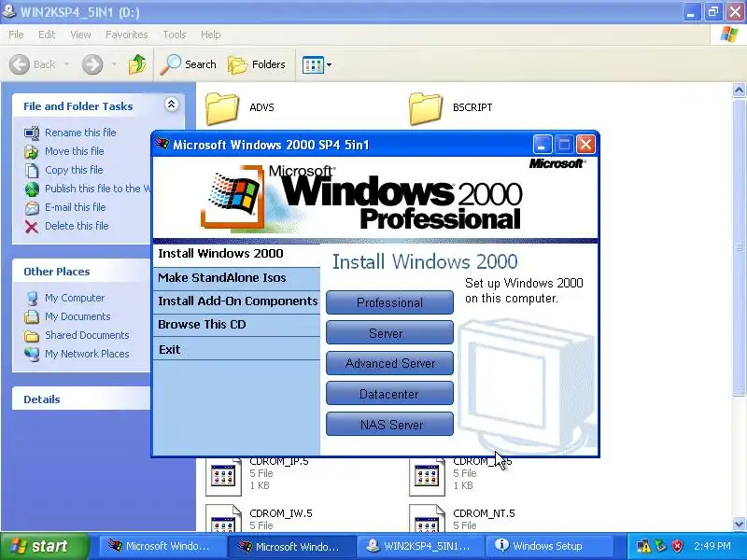Click the Forward arrow toolbar icon
747x560 pixels.
pyautogui.click(x=92, y=64)
